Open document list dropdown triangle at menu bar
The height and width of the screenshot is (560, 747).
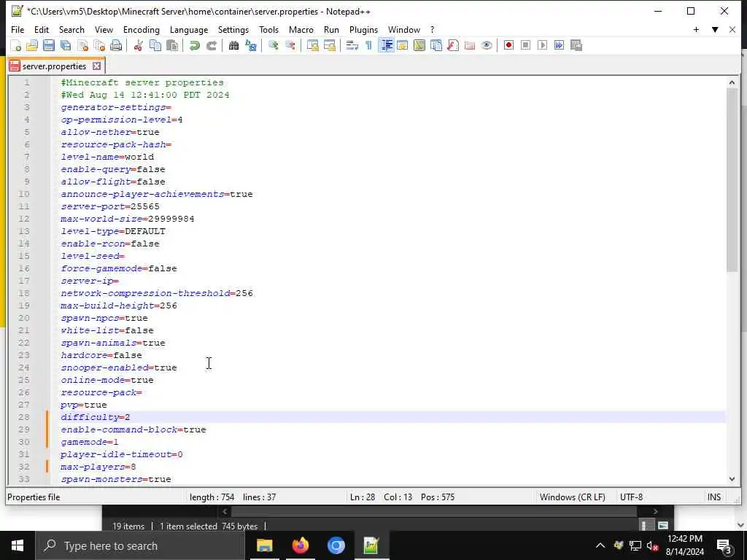[715, 29]
